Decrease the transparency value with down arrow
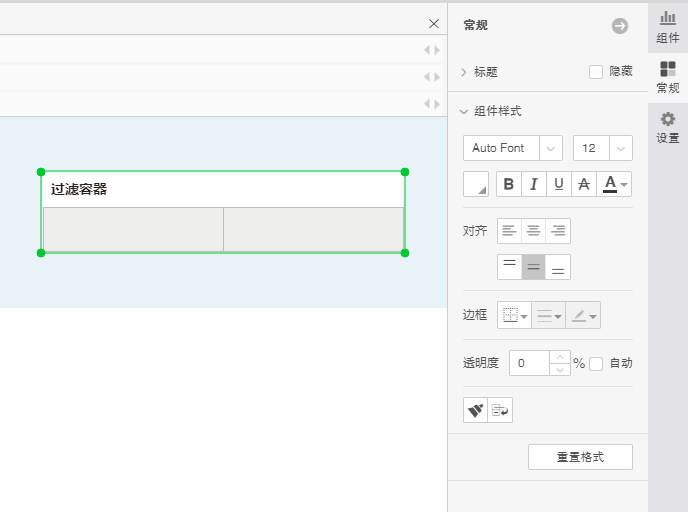This screenshot has height=512, width=688. [560, 369]
